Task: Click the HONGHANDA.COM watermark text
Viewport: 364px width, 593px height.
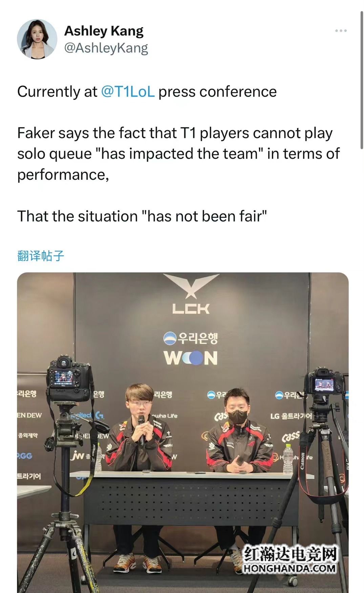Action: (x=290, y=569)
